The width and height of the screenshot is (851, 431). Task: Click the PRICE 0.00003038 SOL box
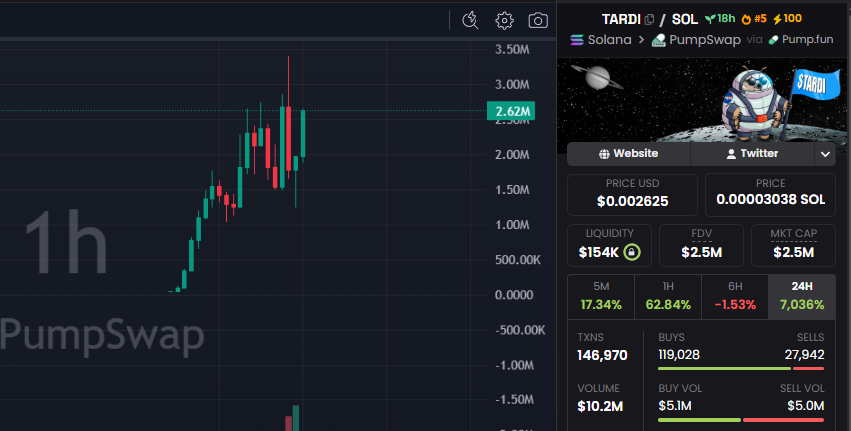(x=770, y=195)
